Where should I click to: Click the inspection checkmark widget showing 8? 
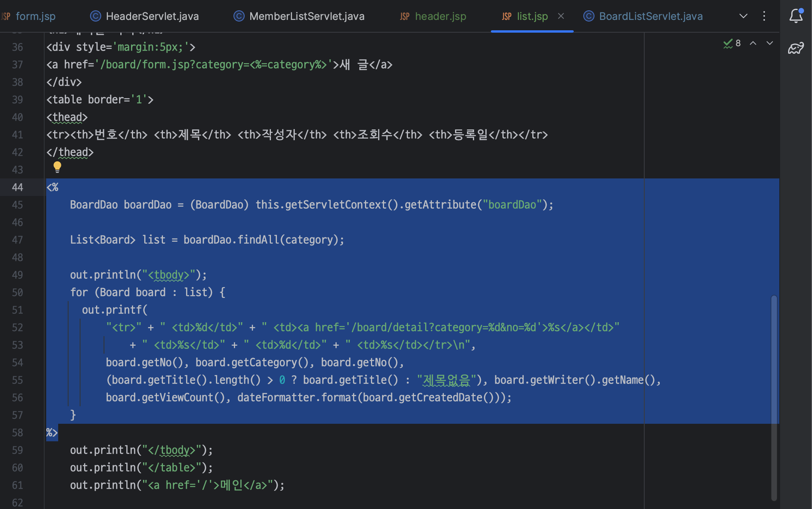click(732, 43)
